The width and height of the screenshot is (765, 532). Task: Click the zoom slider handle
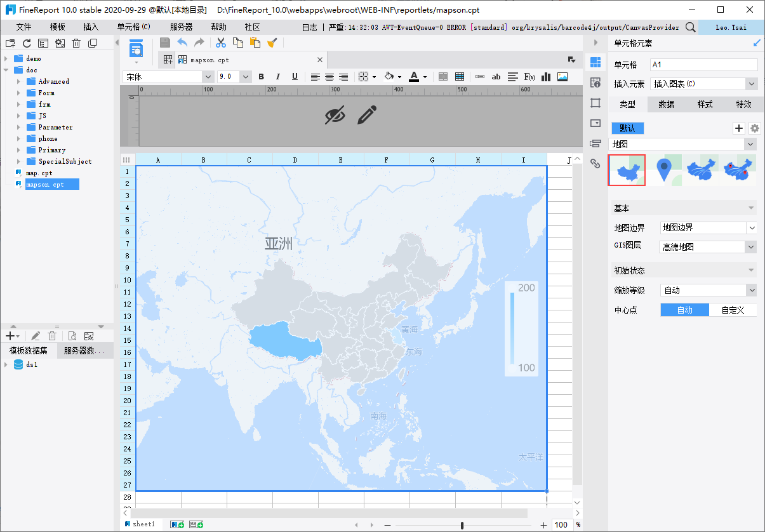tap(462, 525)
